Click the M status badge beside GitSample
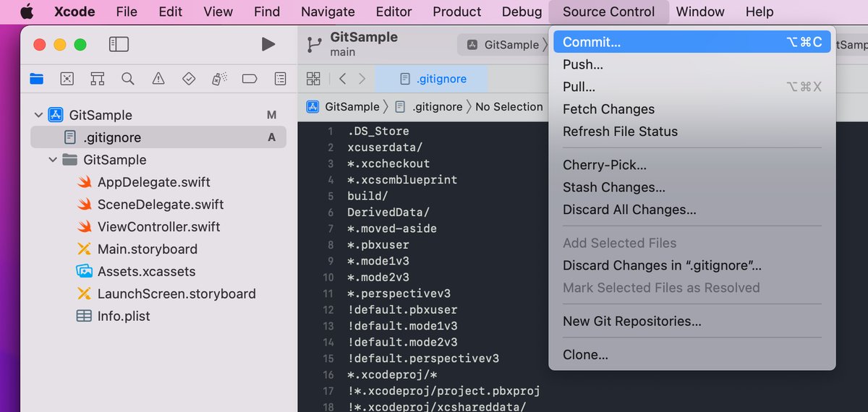This screenshot has width=868, height=412. (272, 115)
